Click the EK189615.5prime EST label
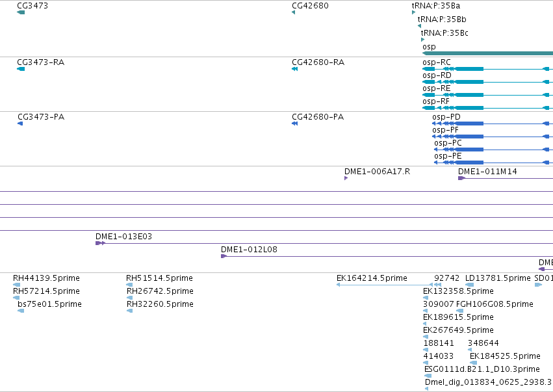The height and width of the screenshot is (392, 553). 458,317
